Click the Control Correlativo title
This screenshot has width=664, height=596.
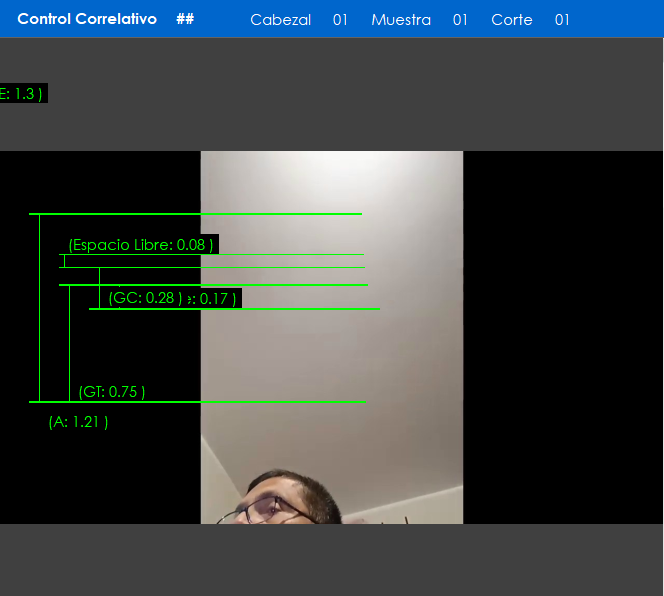click(87, 19)
